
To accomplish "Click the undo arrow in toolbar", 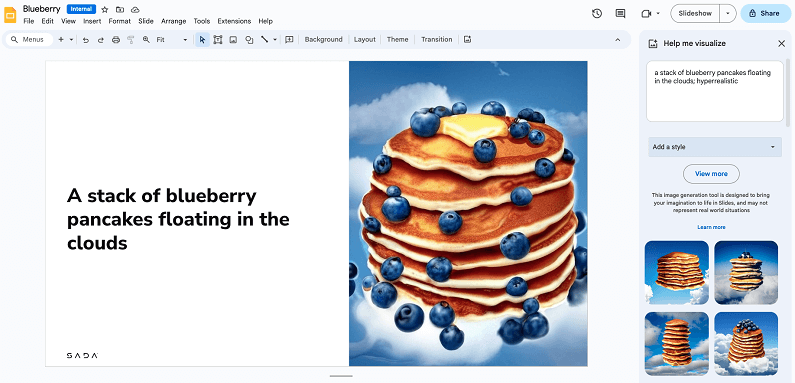I will pos(86,40).
